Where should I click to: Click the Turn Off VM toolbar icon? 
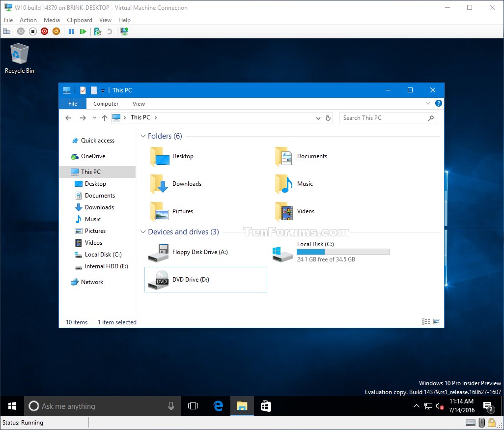point(21,31)
